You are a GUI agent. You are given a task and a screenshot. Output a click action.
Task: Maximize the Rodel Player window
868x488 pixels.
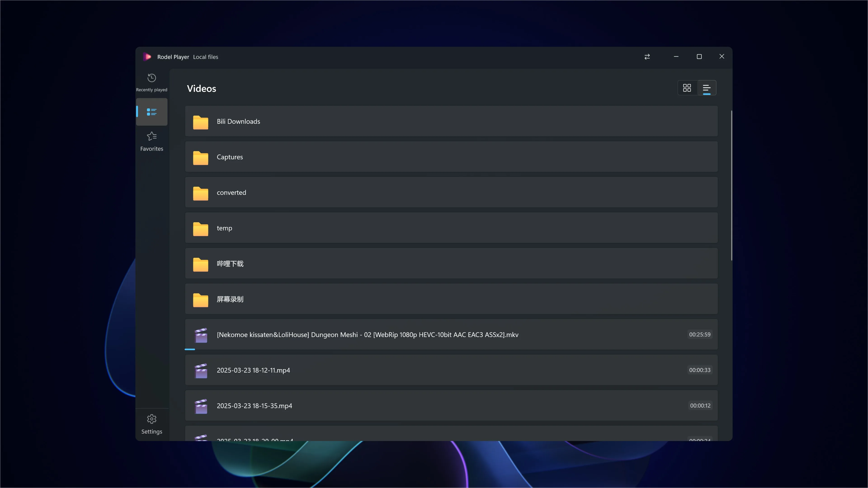coord(699,56)
